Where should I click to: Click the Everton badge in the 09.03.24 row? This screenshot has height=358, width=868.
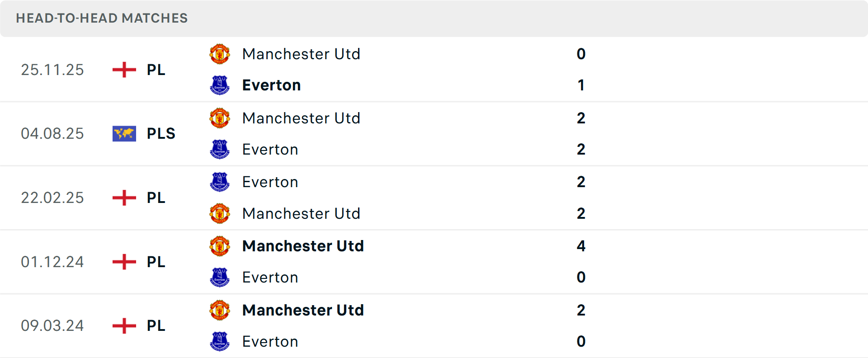coord(220,342)
